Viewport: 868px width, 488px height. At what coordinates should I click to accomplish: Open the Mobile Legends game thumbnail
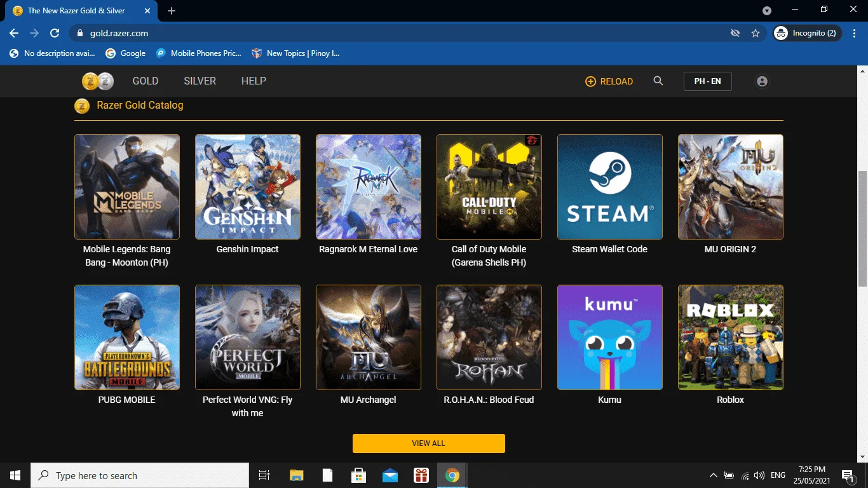pos(127,187)
